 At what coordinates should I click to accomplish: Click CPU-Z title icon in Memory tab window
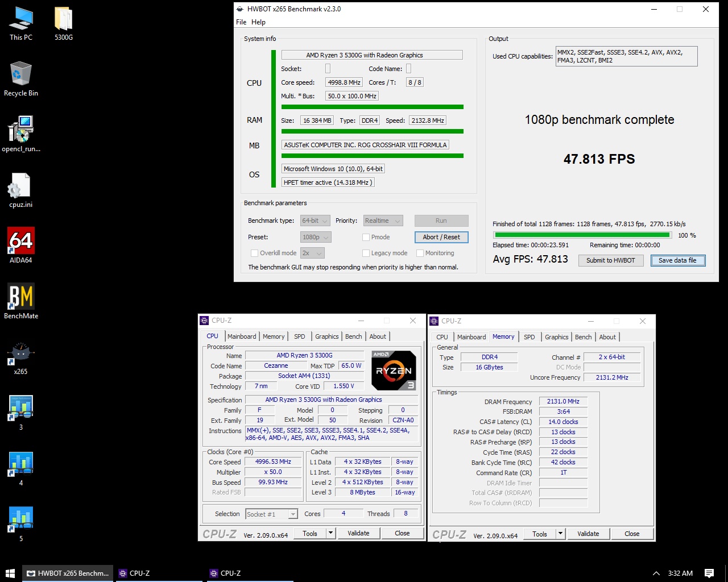435,321
